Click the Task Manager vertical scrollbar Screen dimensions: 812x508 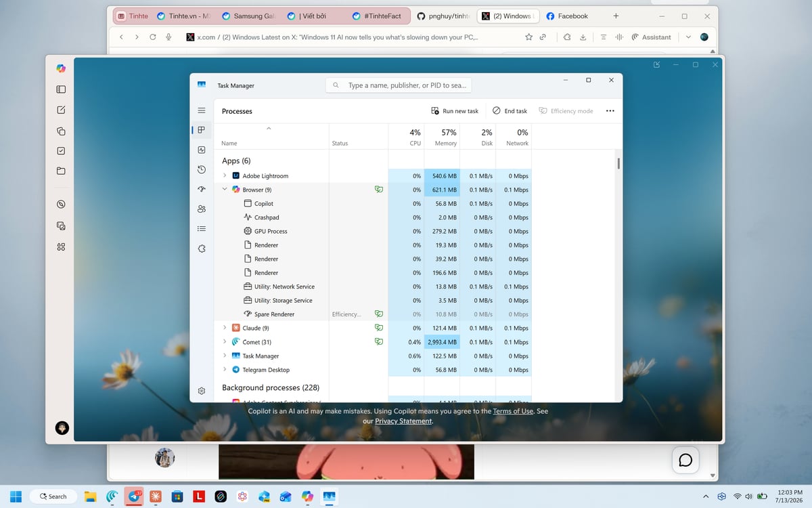(x=618, y=163)
